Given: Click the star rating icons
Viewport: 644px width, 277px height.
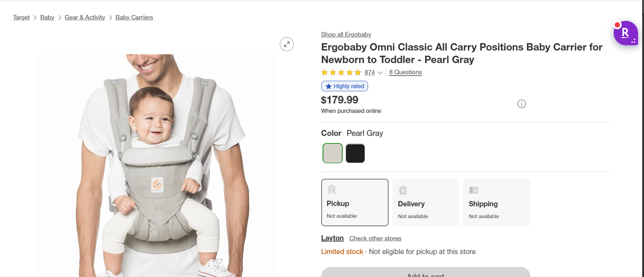Looking at the screenshot, I should [x=341, y=72].
